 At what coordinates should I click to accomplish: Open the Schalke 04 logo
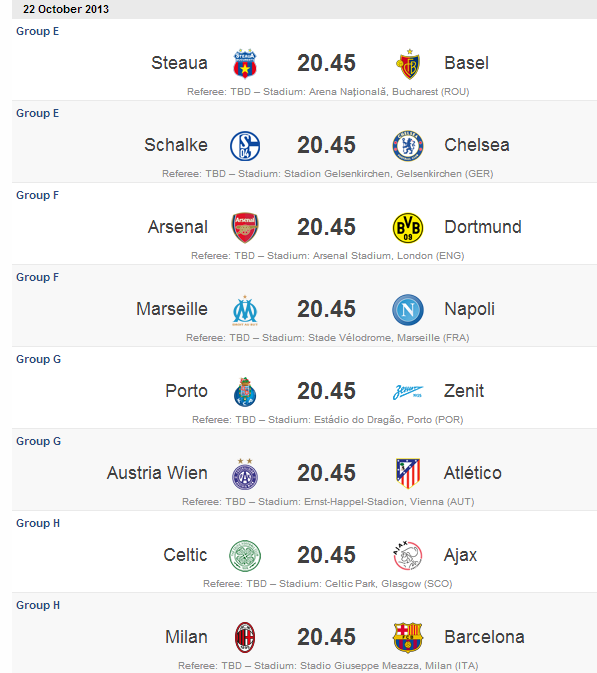245,146
